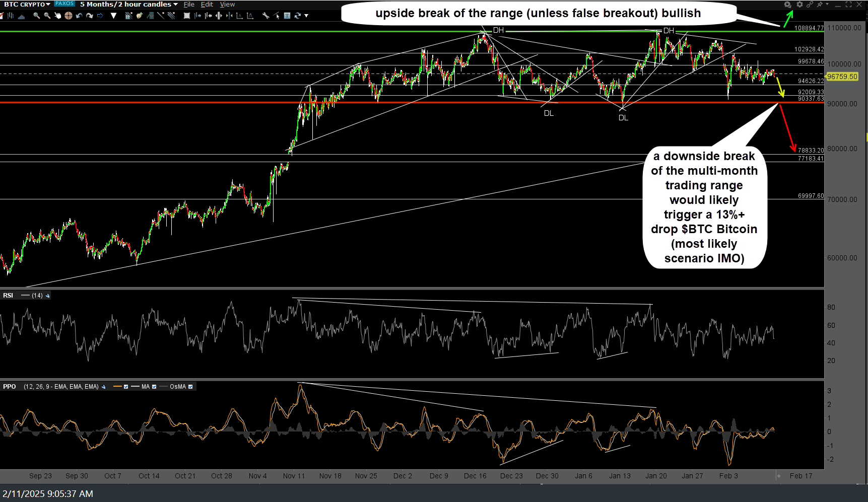The width and height of the screenshot is (868, 502).
Task: Click the chain link window grouping icon
Action: click(x=810, y=5)
